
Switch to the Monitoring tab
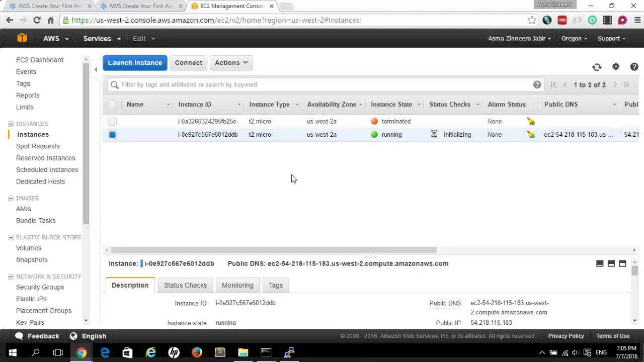point(237,285)
